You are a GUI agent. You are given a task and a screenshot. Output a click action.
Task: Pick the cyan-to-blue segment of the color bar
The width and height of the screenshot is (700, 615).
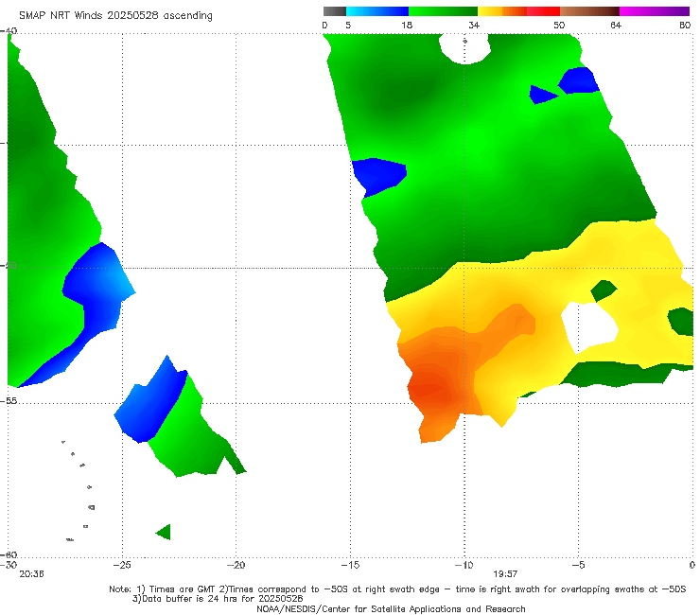click(x=377, y=11)
